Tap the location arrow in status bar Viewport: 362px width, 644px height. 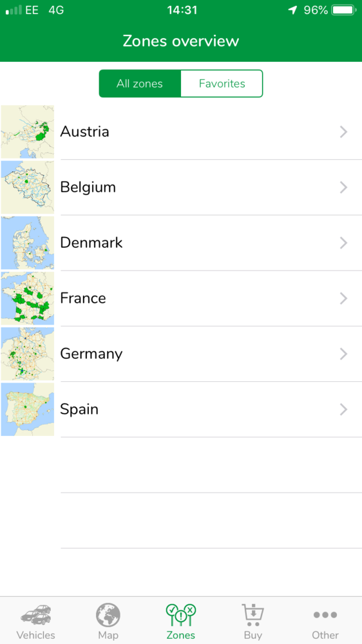[x=292, y=10]
